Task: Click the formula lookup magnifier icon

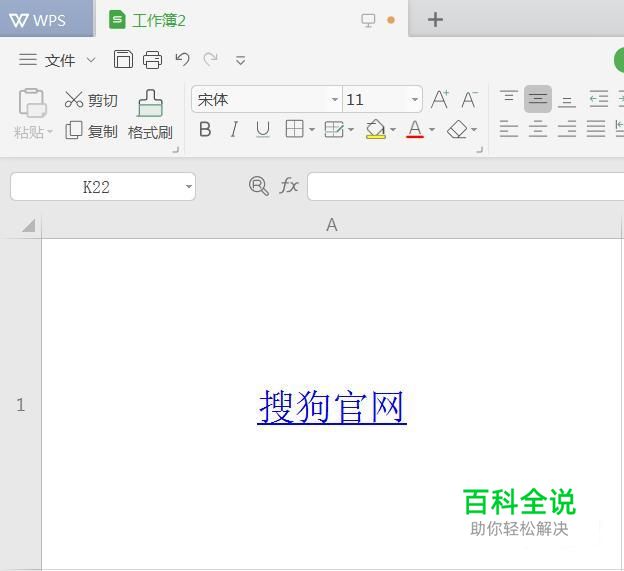Action: point(259,186)
